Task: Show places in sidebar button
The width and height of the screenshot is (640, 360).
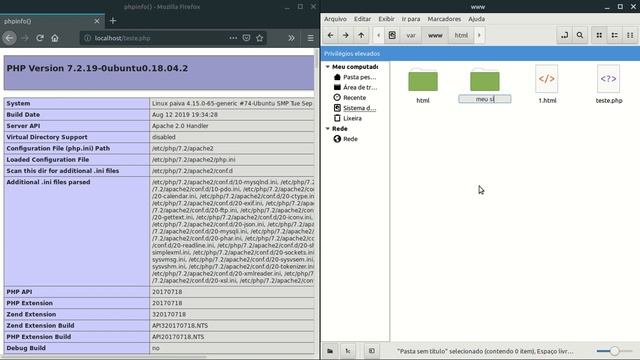Action: click(330, 351)
